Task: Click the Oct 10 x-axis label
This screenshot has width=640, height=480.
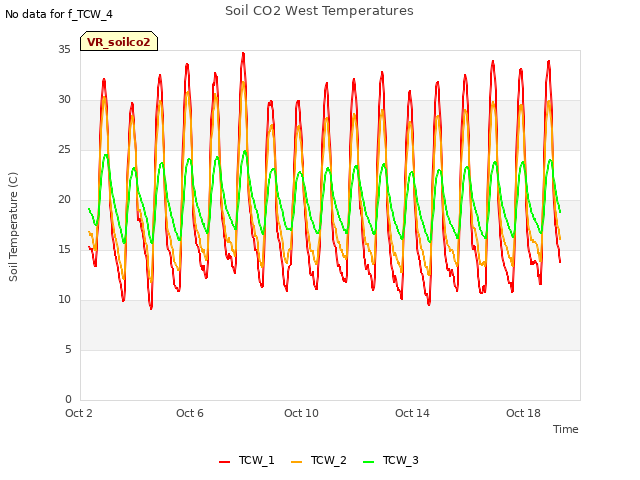Action: point(301,413)
